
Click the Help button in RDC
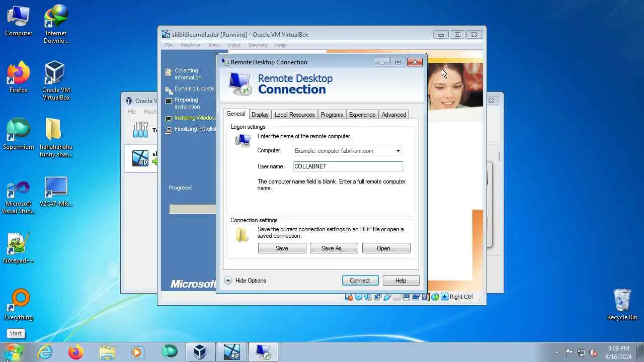tap(400, 281)
